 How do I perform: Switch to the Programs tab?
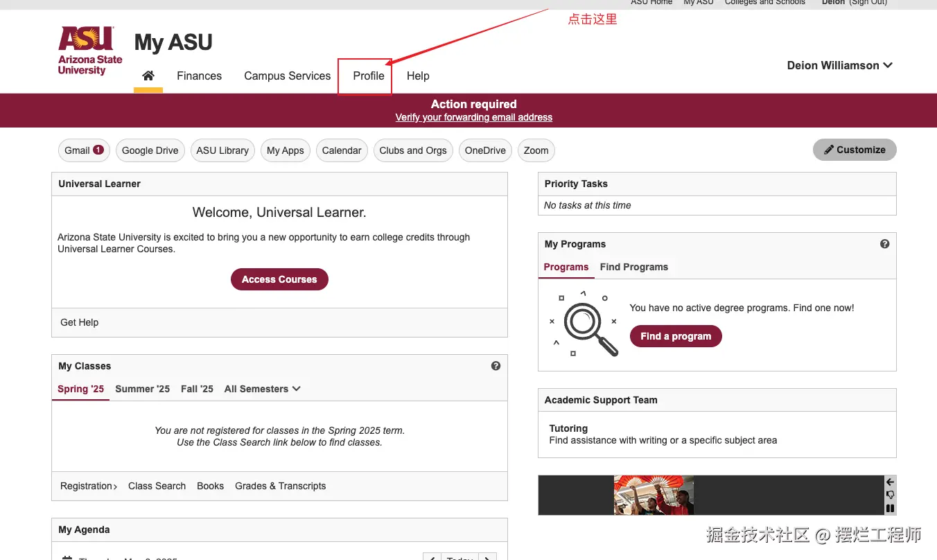[566, 267]
